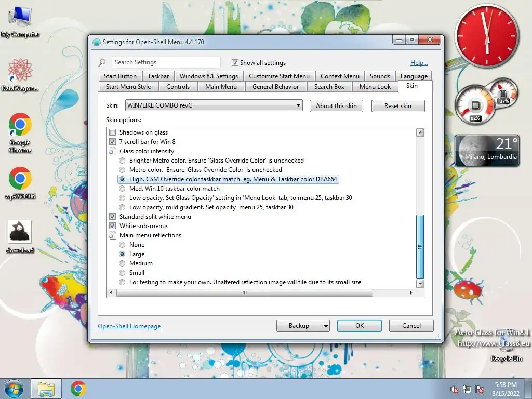Select the For testing reflection option
Viewport: 532px width, 399px height.
122,282
